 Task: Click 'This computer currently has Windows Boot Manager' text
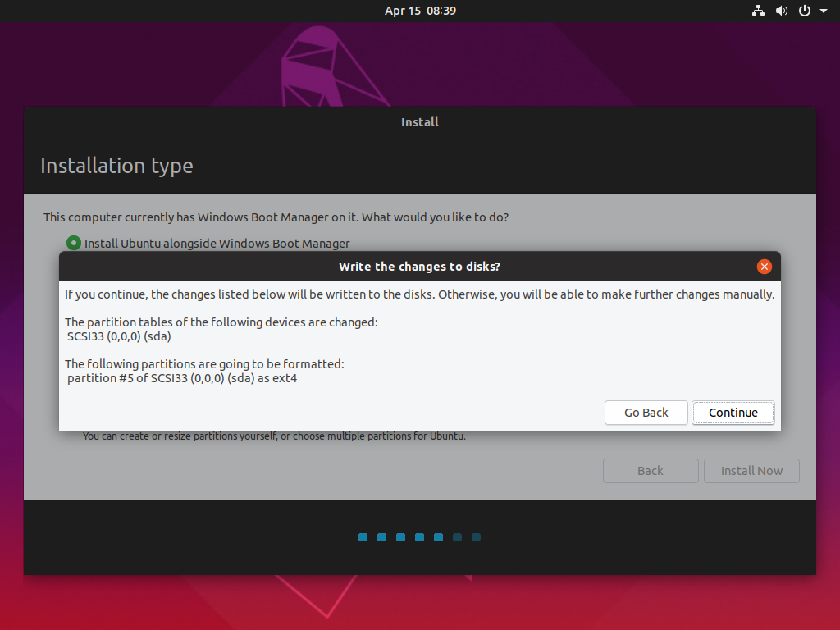pos(276,217)
